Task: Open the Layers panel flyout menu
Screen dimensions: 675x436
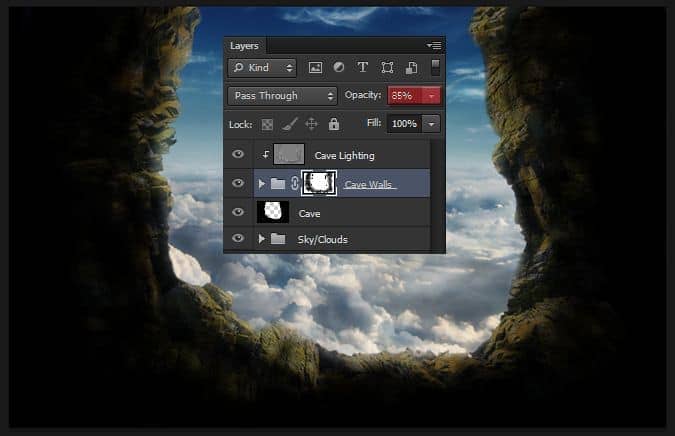Action: pyautogui.click(x=433, y=45)
